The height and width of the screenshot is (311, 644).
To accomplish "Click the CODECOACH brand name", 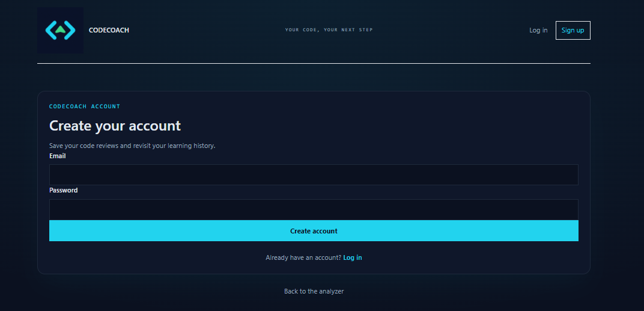I will click(109, 30).
